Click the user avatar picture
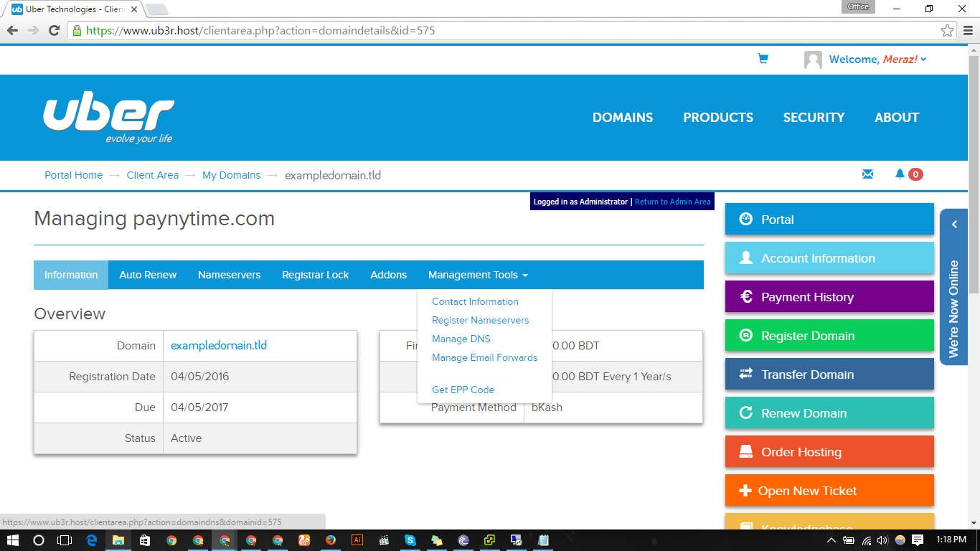The image size is (980, 551). coord(813,60)
